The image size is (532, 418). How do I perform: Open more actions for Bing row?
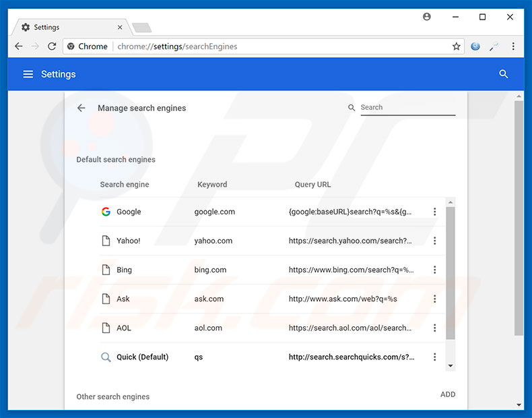pyautogui.click(x=434, y=270)
